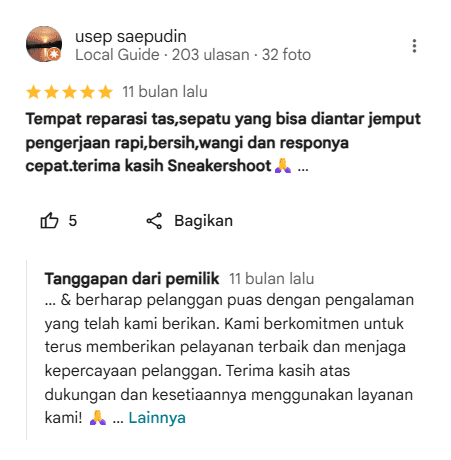This screenshot has width=451, height=460.
Task: Click the owner response paragraph text
Action: coord(229,358)
